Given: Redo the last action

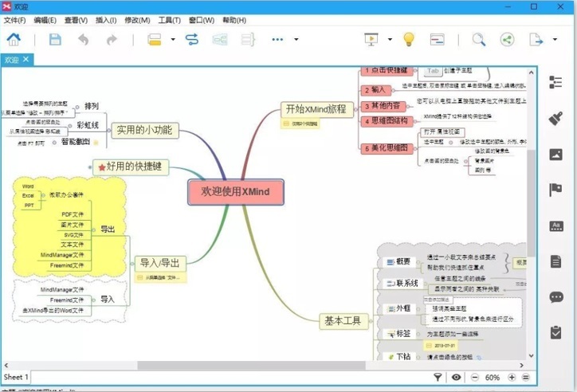Looking at the screenshot, I should tap(112, 39).
